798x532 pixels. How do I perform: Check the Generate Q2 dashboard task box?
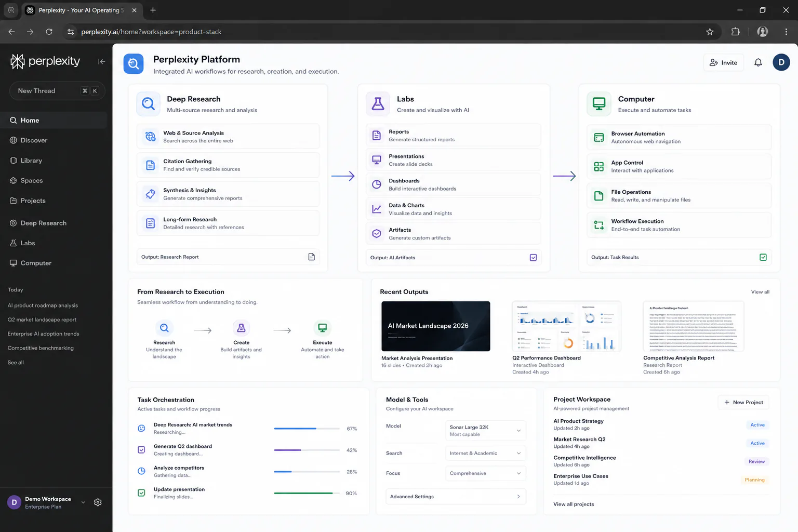[x=141, y=450]
